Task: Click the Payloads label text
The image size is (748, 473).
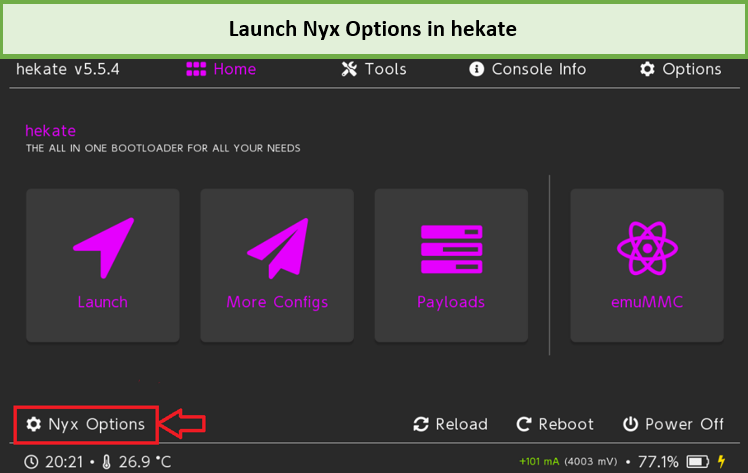Action: [451, 302]
